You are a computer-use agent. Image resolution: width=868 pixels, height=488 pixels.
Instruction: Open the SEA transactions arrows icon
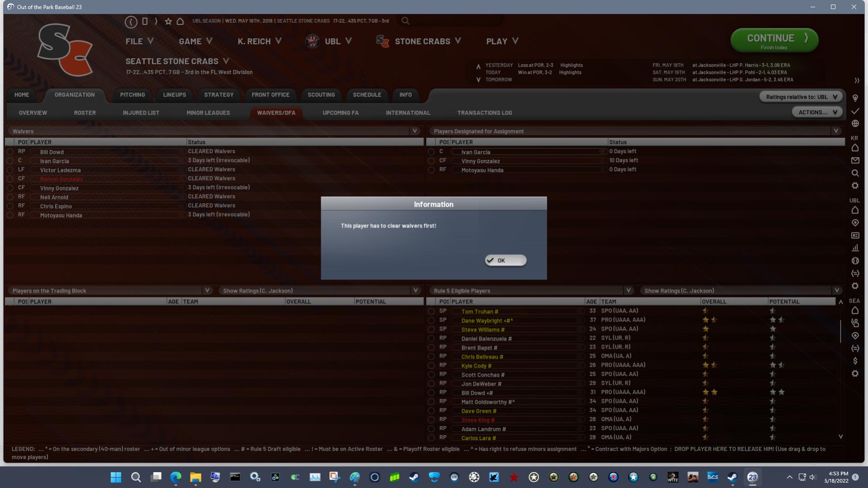[855, 348]
